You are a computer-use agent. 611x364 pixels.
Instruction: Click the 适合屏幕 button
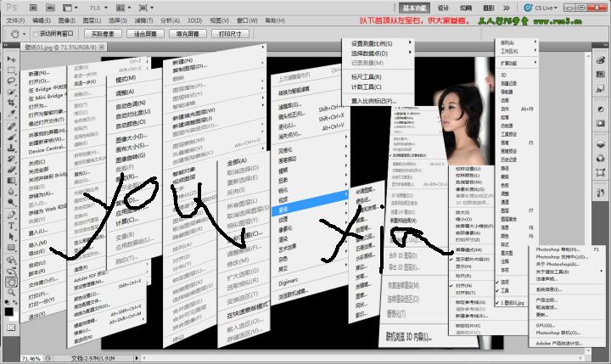tap(145, 34)
